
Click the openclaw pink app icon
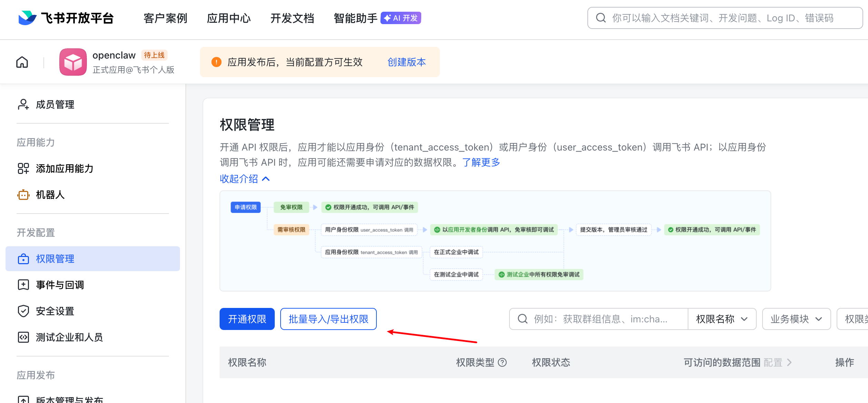[x=73, y=62]
